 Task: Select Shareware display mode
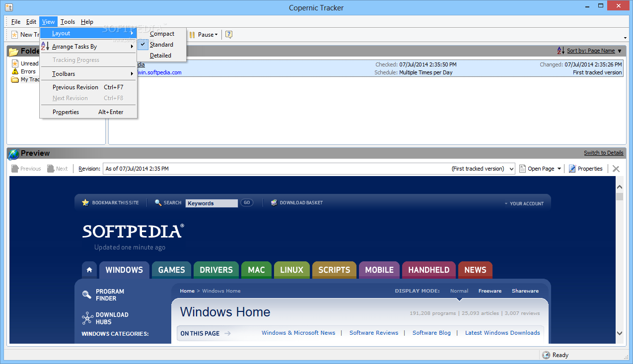[525, 291]
